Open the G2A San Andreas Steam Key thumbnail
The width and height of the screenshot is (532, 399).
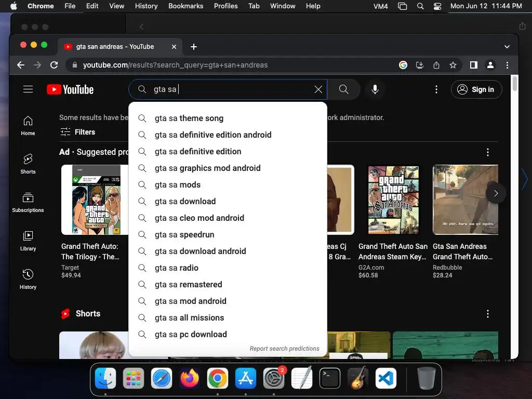pos(393,200)
